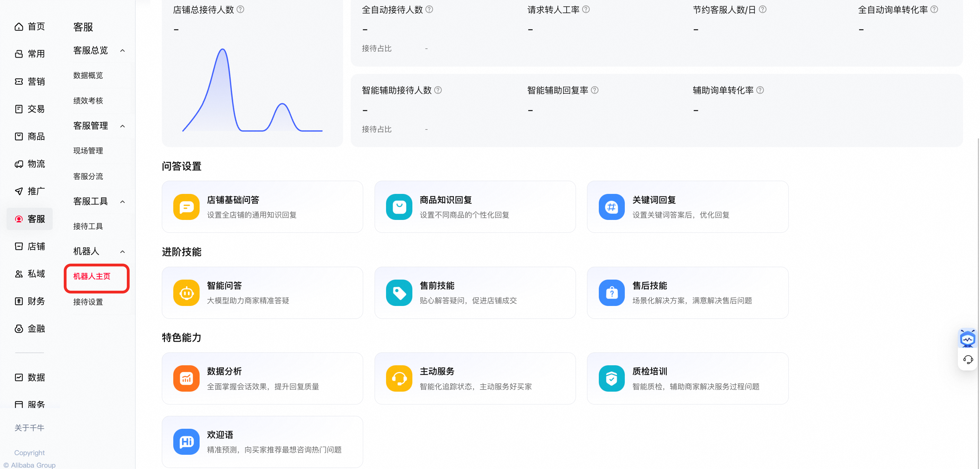This screenshot has width=980, height=469.
Task: Select 机器人主页 submenu item
Action: 92,276
